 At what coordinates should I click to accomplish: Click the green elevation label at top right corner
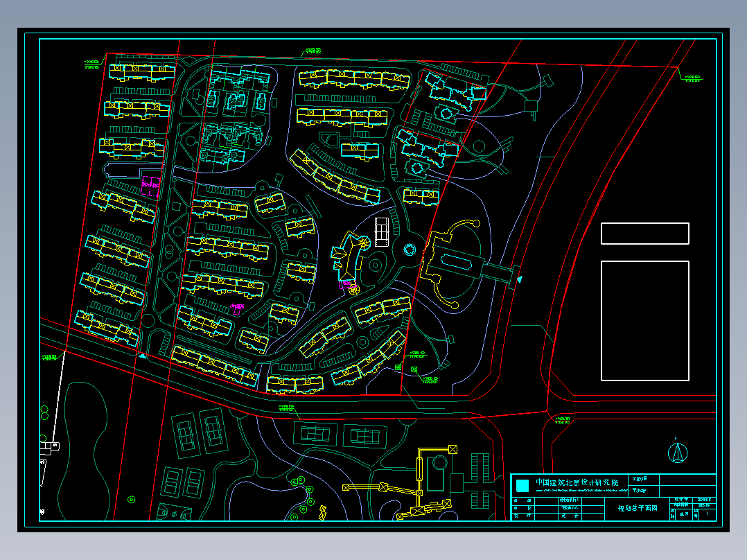pos(692,78)
